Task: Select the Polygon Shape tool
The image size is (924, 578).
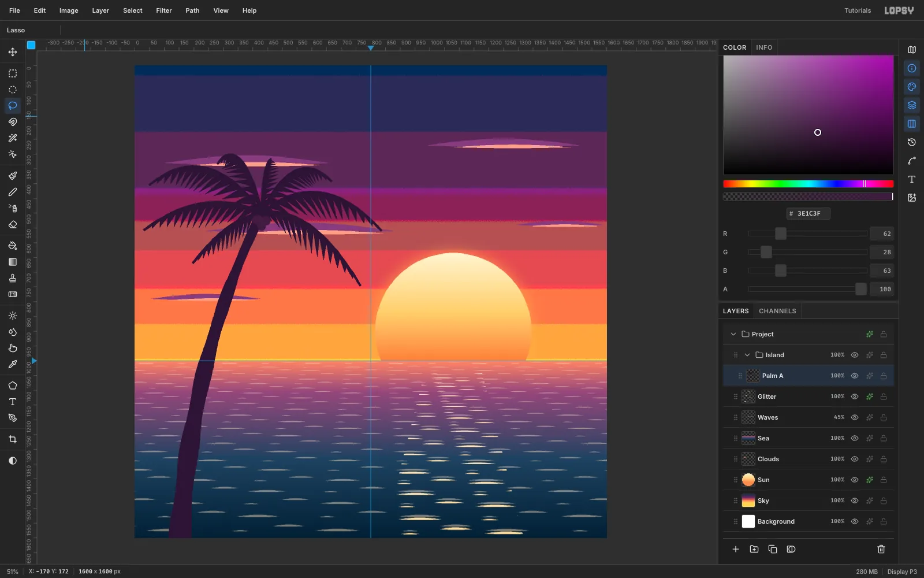Action: (x=13, y=386)
